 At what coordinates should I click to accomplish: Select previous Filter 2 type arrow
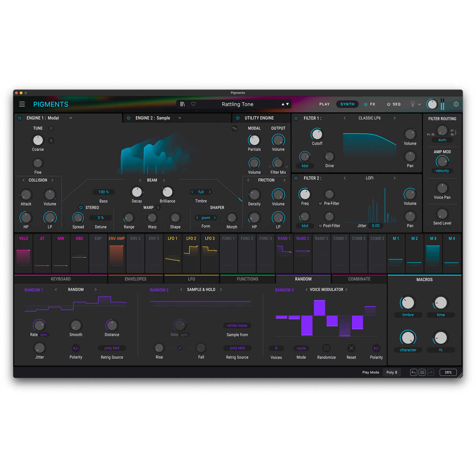click(x=345, y=178)
